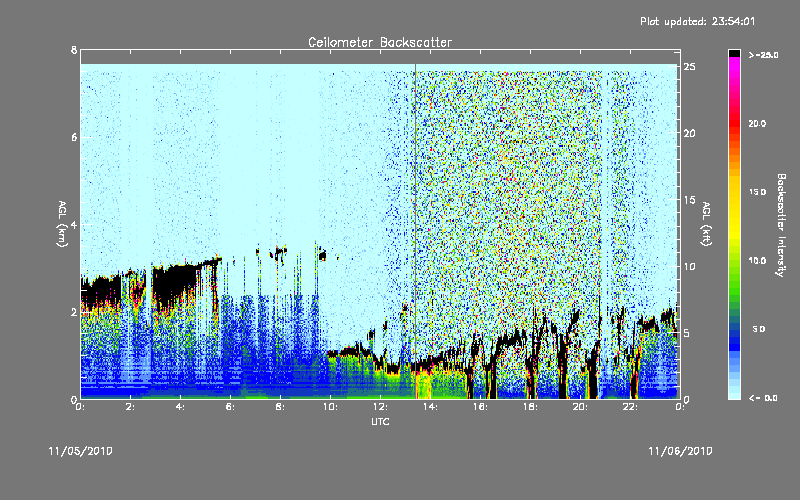Image resolution: width=800 pixels, height=500 pixels.
Task: Click the "12:" UTC hour tick
Action: coord(380,407)
